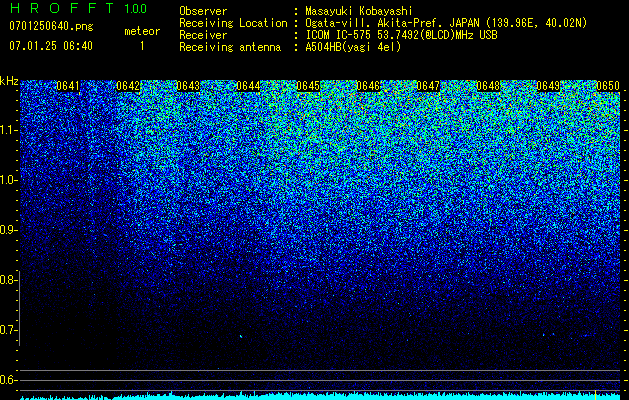Click the 0.8 kHz axis label
Image resolution: width=629 pixels, height=400 pixels.
pos(9,280)
